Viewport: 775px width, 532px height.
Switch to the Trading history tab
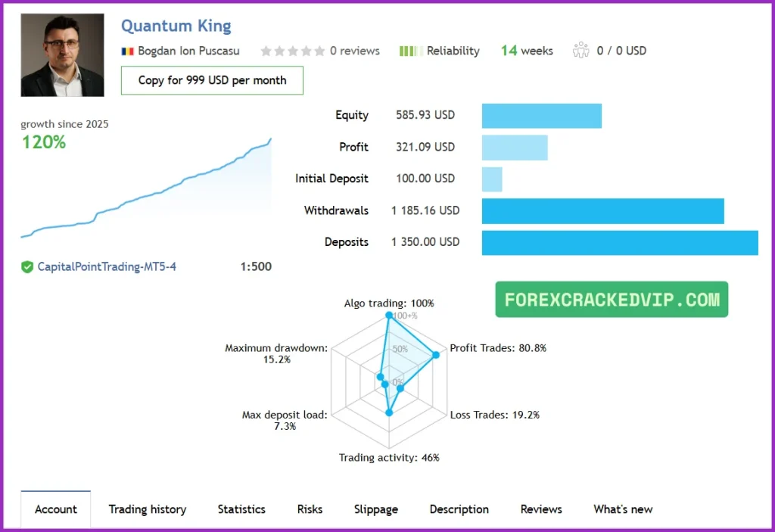[x=147, y=509]
